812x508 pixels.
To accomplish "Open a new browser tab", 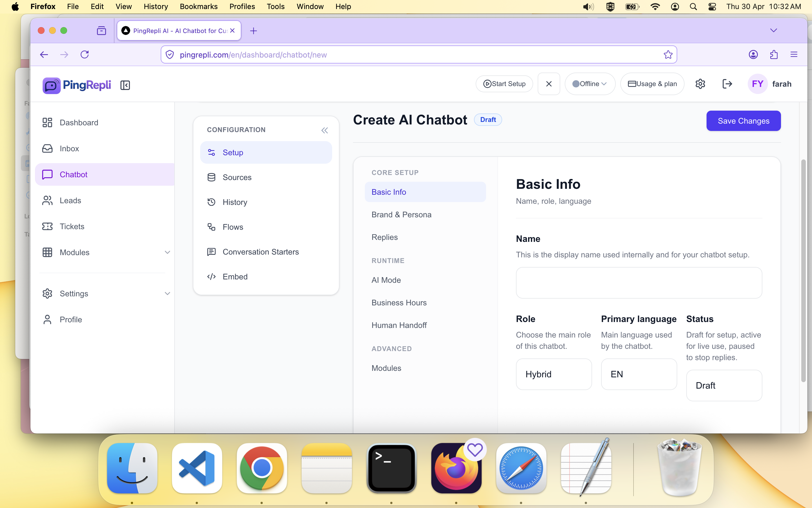I will [x=254, y=31].
